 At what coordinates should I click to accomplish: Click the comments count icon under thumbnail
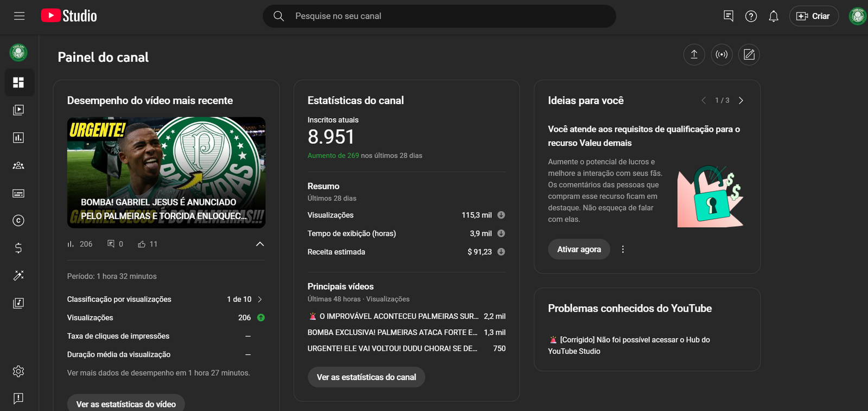[111, 244]
